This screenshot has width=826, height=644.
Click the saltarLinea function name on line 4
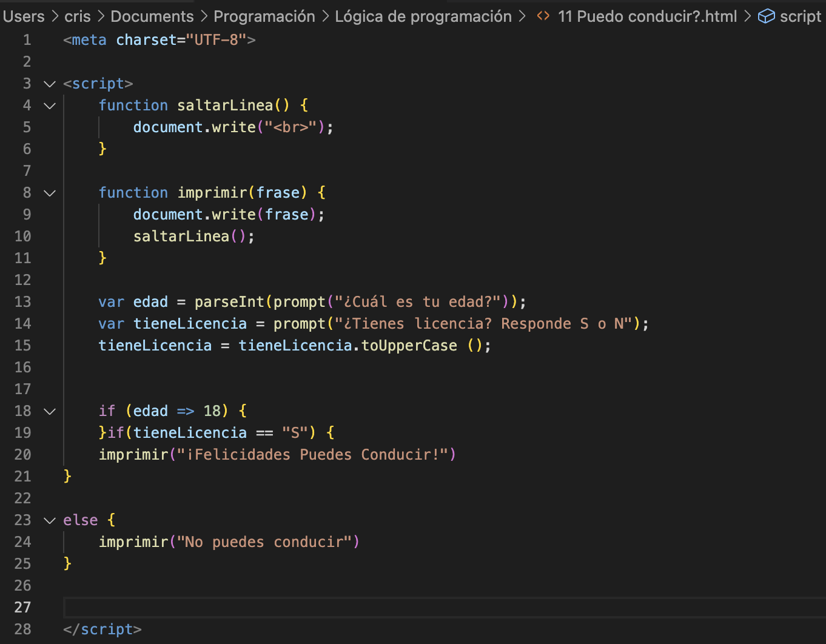click(225, 106)
